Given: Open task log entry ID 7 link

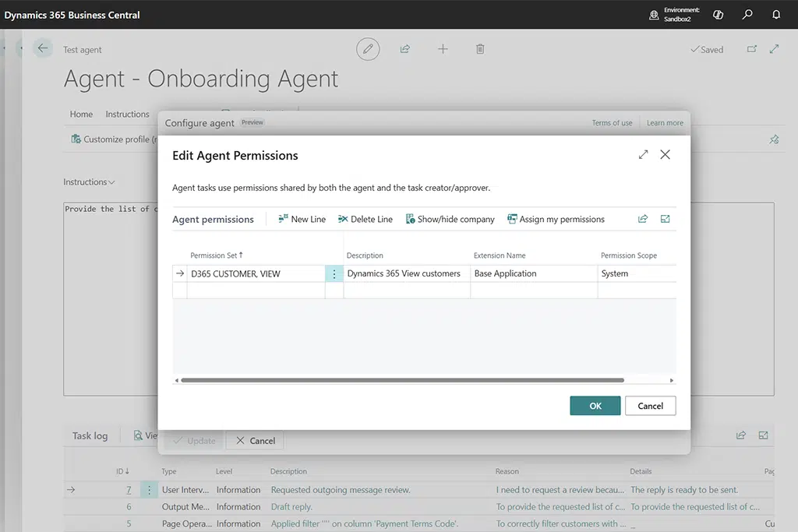Looking at the screenshot, I should [129, 490].
